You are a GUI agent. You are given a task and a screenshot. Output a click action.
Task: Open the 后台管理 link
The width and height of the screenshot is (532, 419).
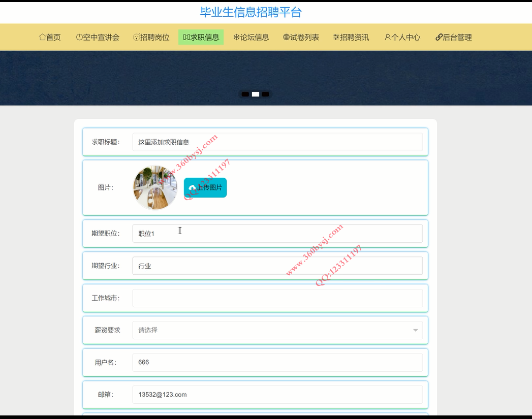tap(454, 37)
